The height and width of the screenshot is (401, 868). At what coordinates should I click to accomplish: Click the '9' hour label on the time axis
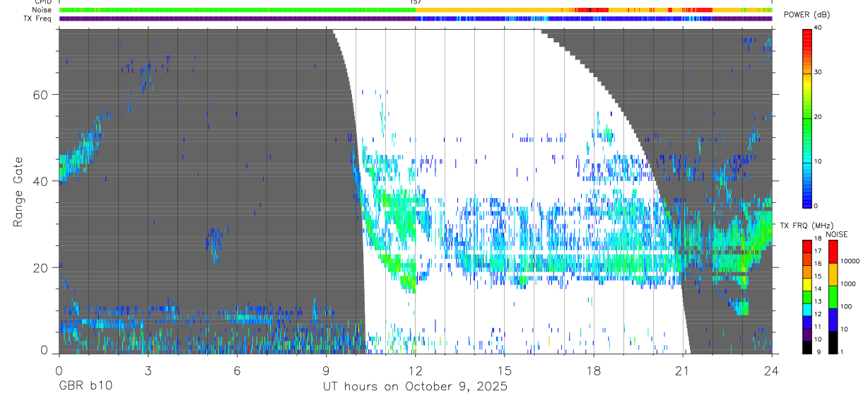coord(326,370)
